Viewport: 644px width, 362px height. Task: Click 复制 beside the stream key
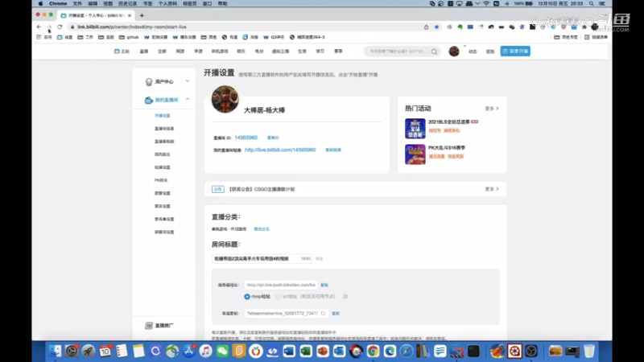click(336, 313)
